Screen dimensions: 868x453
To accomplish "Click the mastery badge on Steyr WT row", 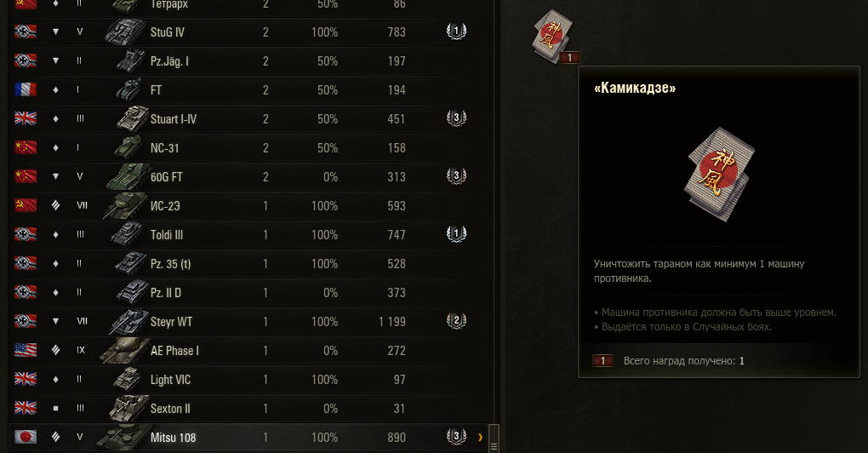I will (x=456, y=321).
